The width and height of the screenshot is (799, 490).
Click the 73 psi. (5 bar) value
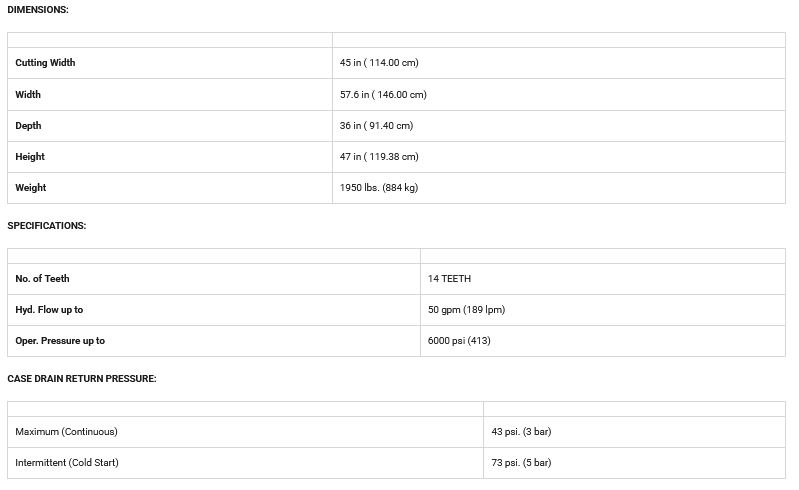tap(521, 463)
